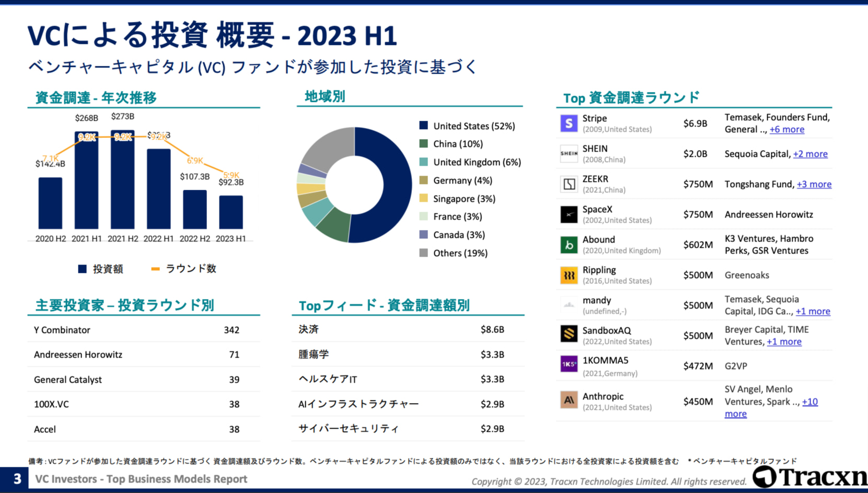Open the '+3 more' link for ZEEKR
The image size is (868, 493).
[x=814, y=184]
